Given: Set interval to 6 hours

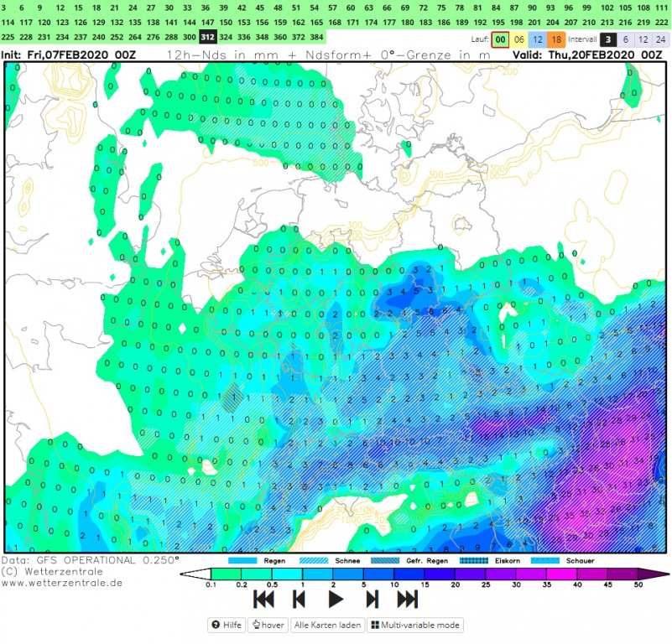Looking at the screenshot, I should [x=625, y=39].
